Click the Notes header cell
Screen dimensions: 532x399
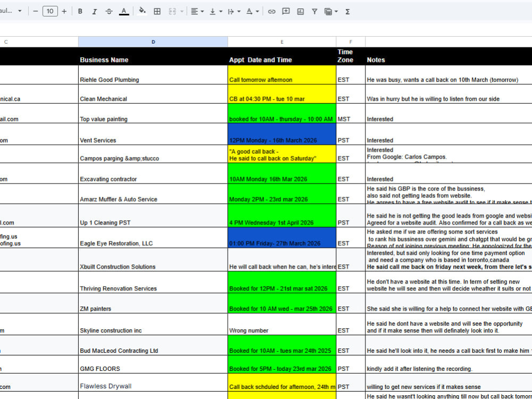pos(448,56)
